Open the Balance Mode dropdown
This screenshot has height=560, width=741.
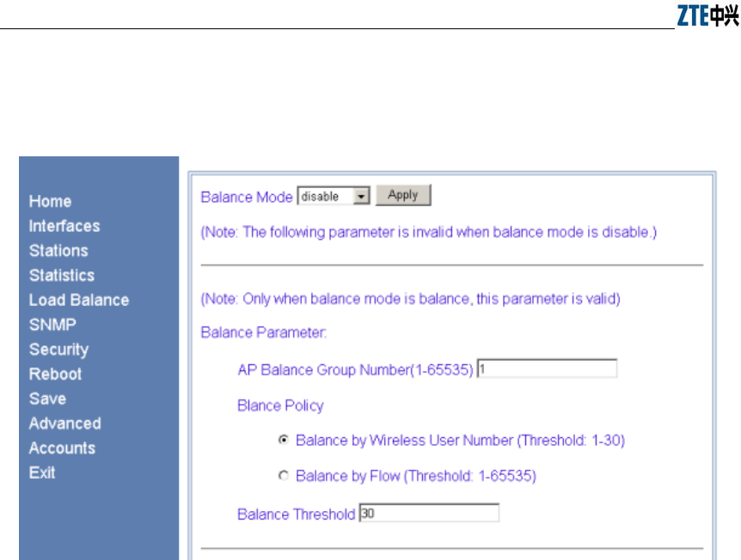pos(334,196)
